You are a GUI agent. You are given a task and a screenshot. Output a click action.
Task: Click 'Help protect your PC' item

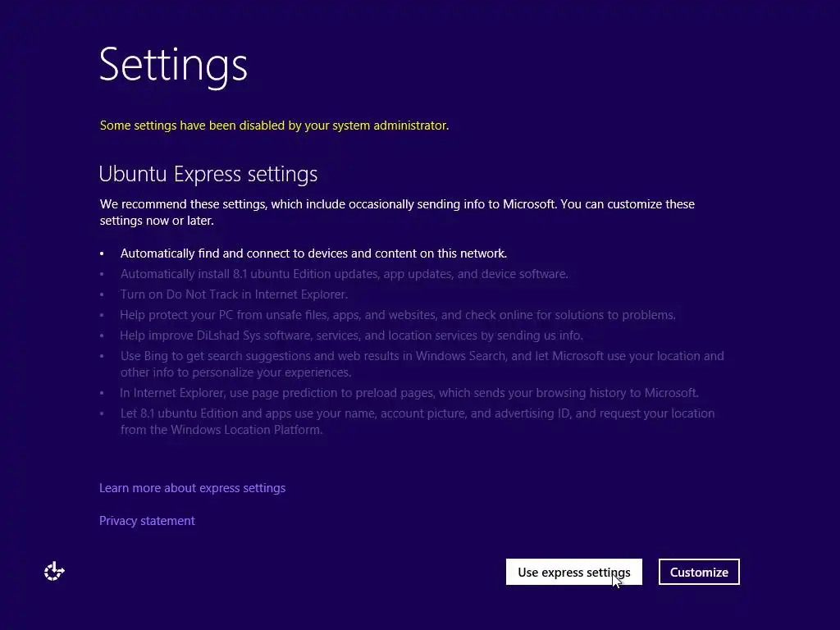(x=398, y=315)
